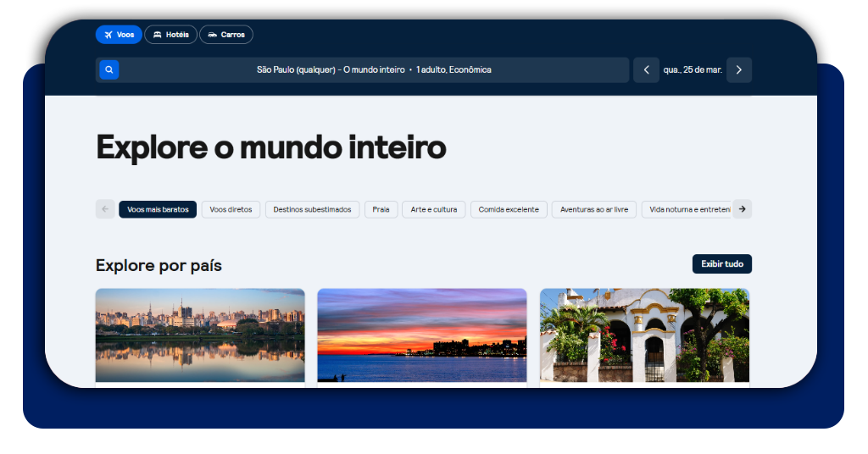Pick the Destinos subestimados filter
Screen dimensions: 868x454
(312, 209)
